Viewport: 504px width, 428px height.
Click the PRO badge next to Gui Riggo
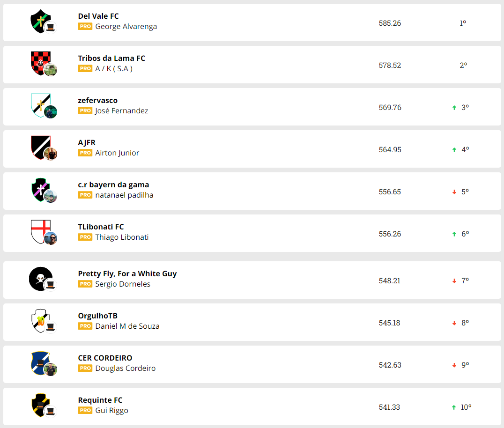[85, 411]
